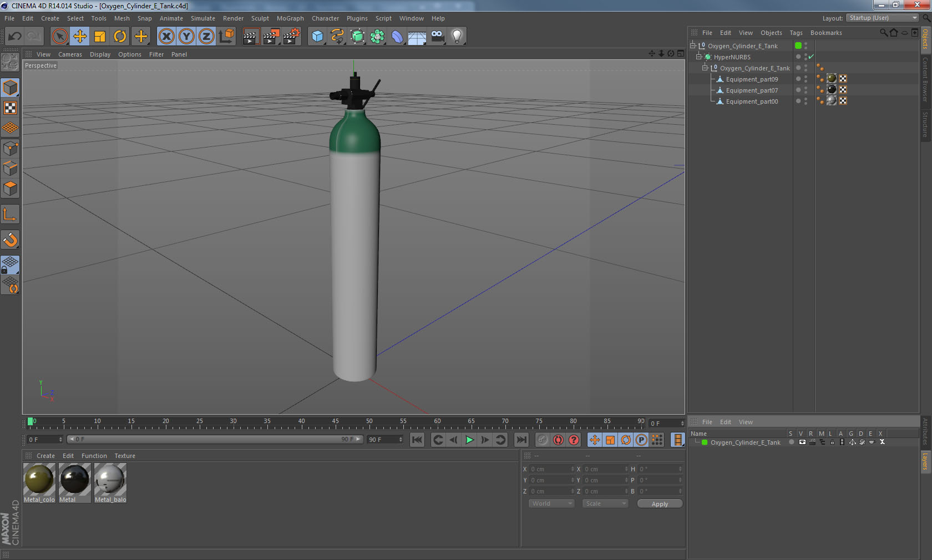This screenshot has width=932, height=560.
Task: Select the Live Selection tool
Action: click(x=60, y=37)
